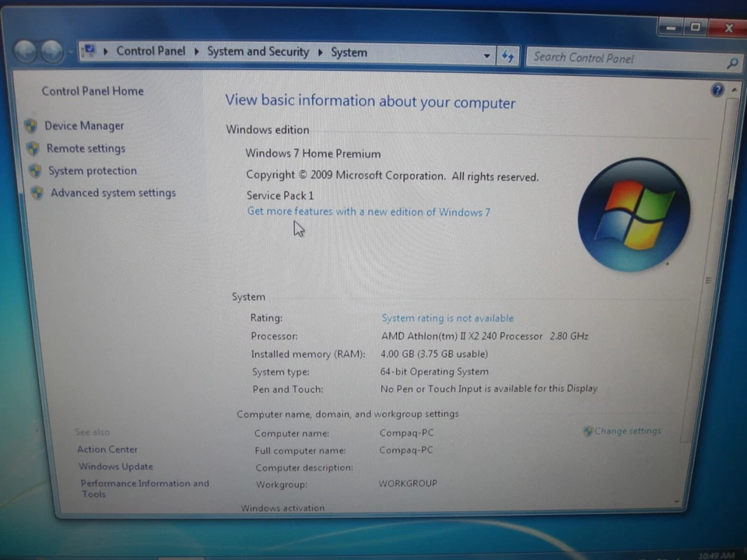Open the address bar history dropdown
This screenshot has width=747, height=560.
coord(486,55)
